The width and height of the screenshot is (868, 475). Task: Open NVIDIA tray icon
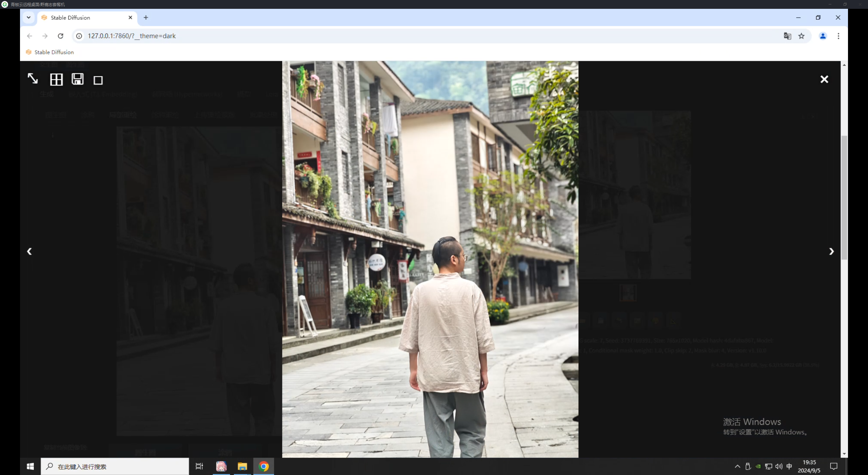point(758,467)
